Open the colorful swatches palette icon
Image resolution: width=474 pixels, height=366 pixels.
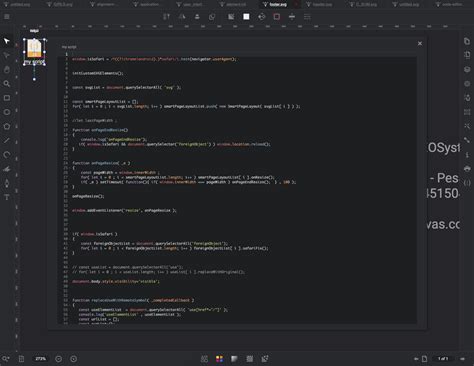pyautogui.click(x=219, y=359)
